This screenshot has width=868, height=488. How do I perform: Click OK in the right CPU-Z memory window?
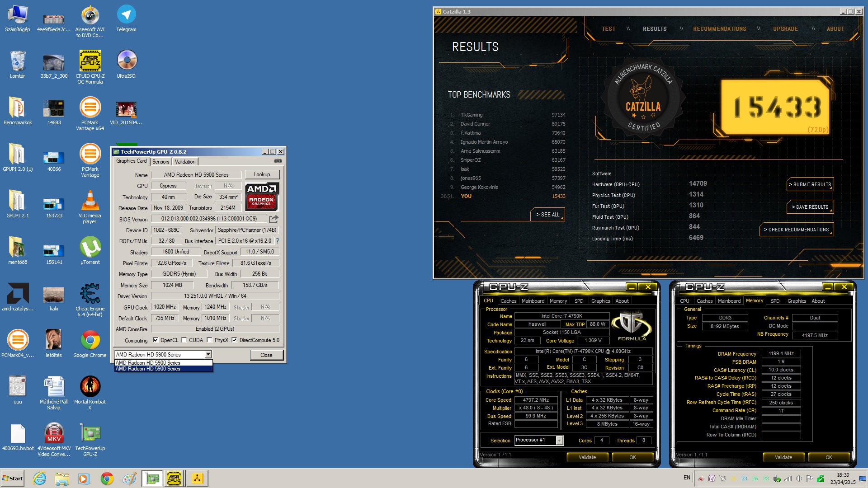pos(829,457)
